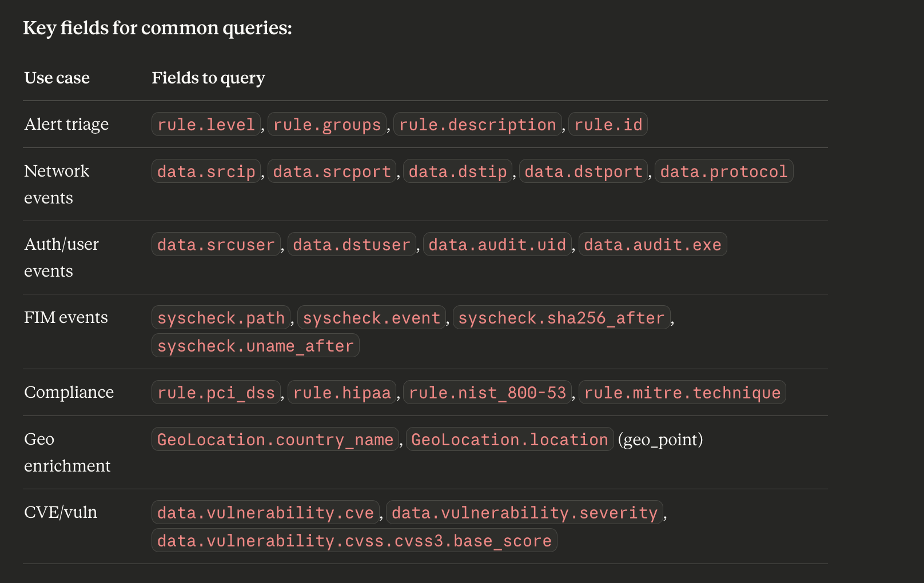The height and width of the screenshot is (583, 924).
Task: Click the GeoLocation.country_name chip
Action: [x=275, y=439]
